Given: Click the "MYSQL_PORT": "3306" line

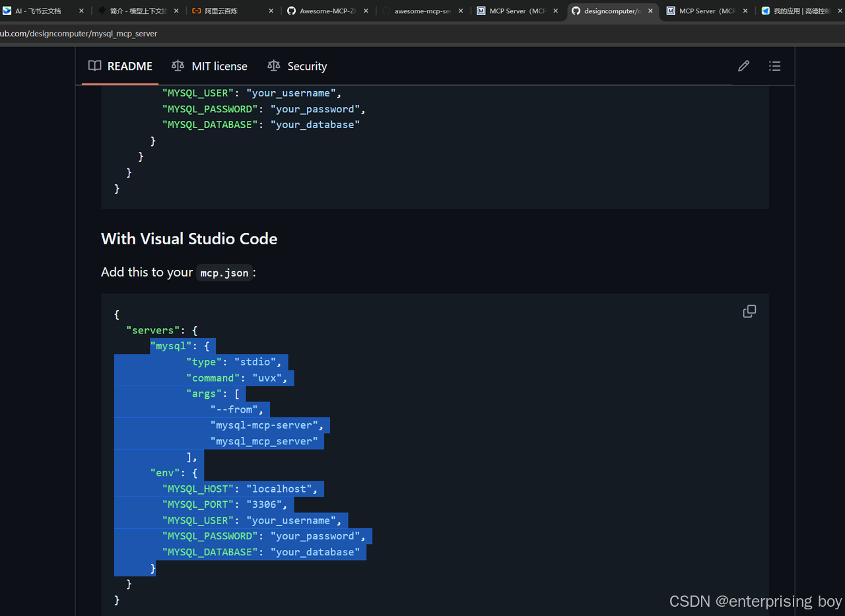Looking at the screenshot, I should pos(225,504).
